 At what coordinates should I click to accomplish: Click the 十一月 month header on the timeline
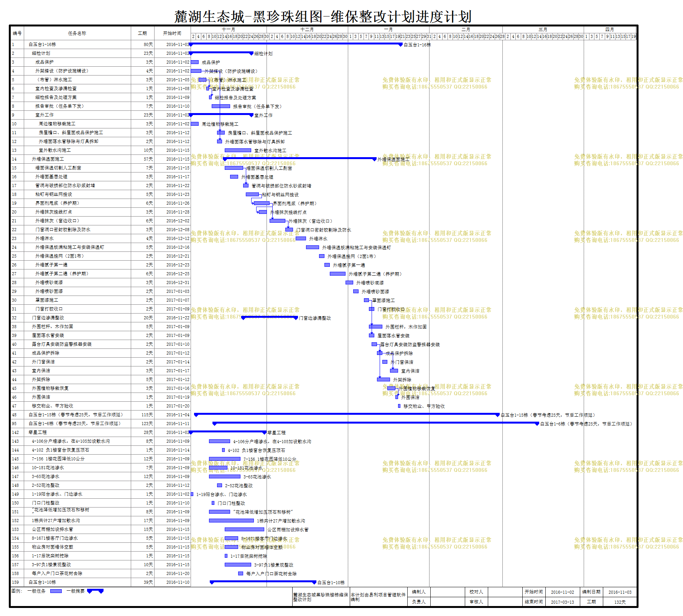(229, 30)
